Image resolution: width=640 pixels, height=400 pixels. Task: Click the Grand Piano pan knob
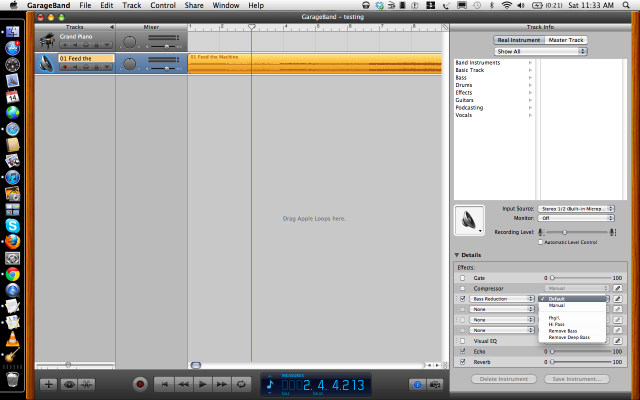pyautogui.click(x=129, y=42)
